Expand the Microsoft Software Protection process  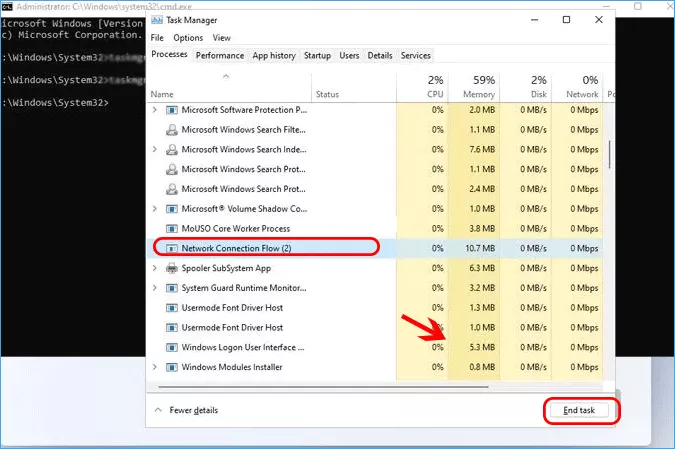coord(155,110)
